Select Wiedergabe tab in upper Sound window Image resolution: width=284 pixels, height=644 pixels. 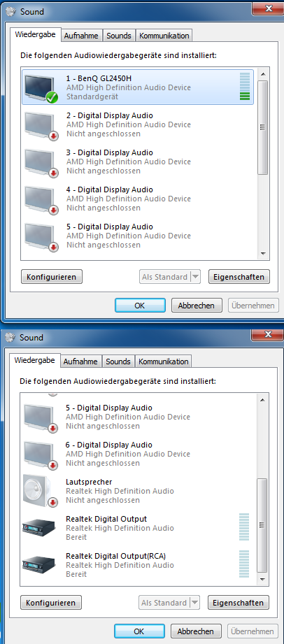tap(36, 34)
